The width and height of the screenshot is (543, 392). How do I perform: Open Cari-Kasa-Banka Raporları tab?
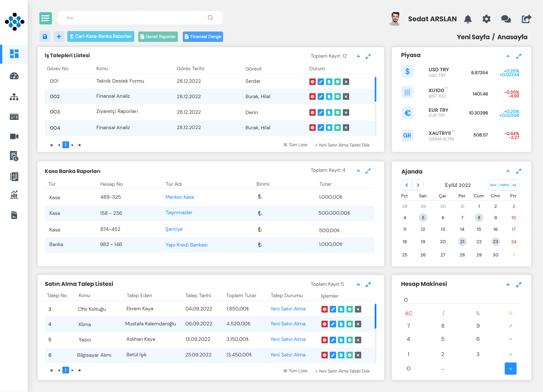point(101,37)
